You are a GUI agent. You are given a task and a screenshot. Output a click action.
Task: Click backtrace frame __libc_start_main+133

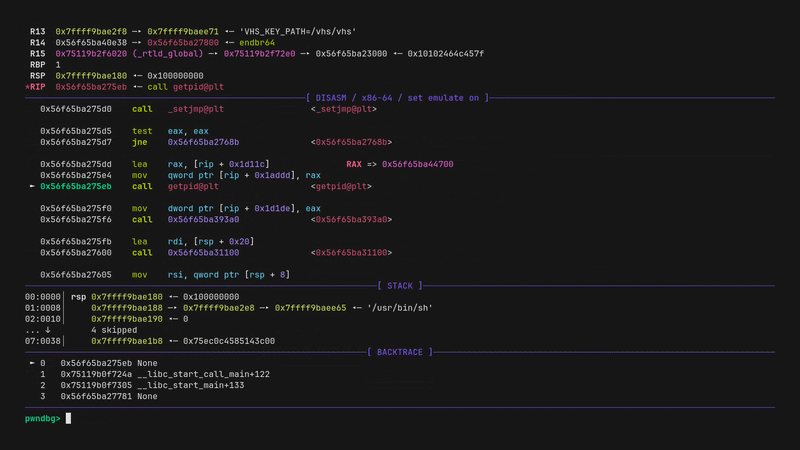coord(191,385)
